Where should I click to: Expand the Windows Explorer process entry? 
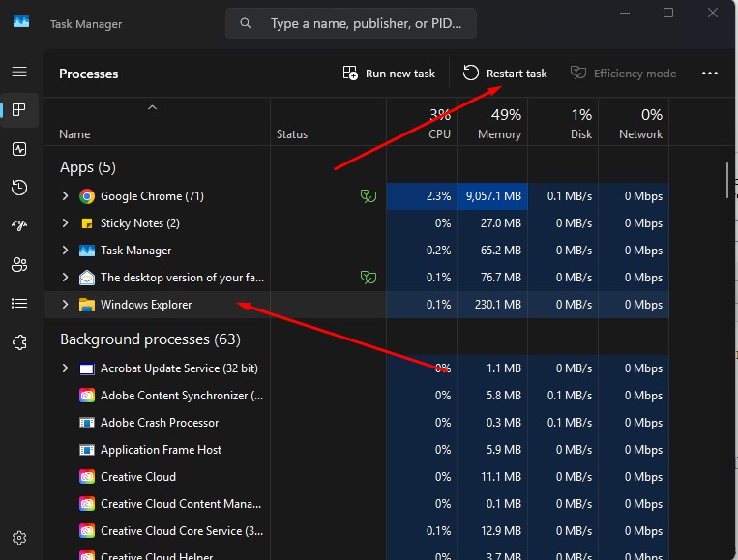pyautogui.click(x=66, y=305)
